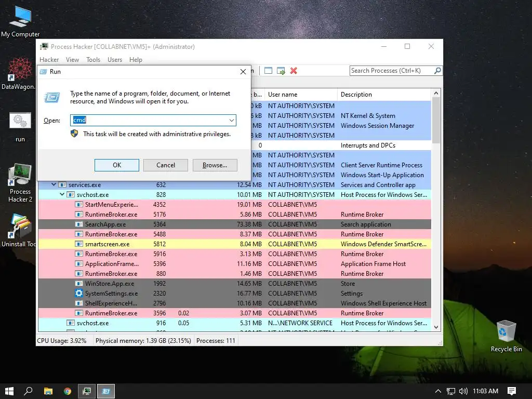The height and width of the screenshot is (399, 532).
Task: Click Cancel in the Run dialog
Action: (166, 165)
